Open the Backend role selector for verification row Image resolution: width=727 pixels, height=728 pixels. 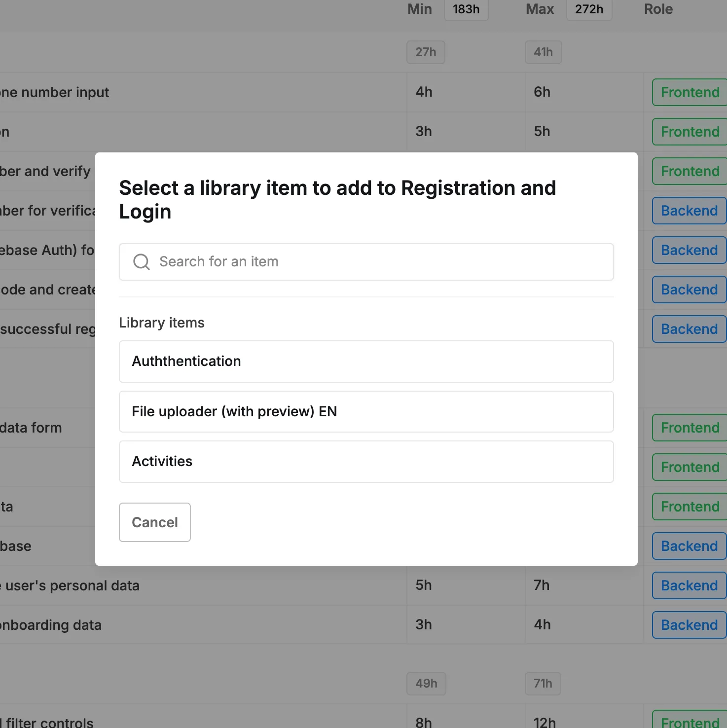(x=689, y=211)
